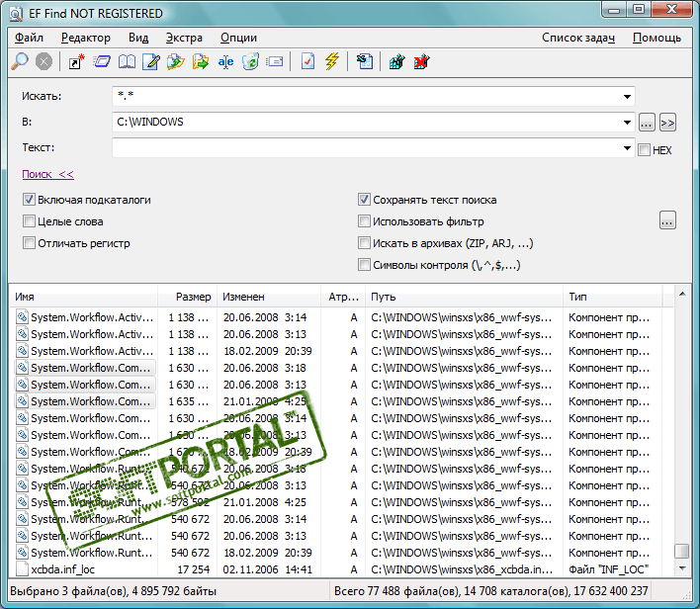
Task: Click the gray stop search icon
Action: tap(44, 61)
